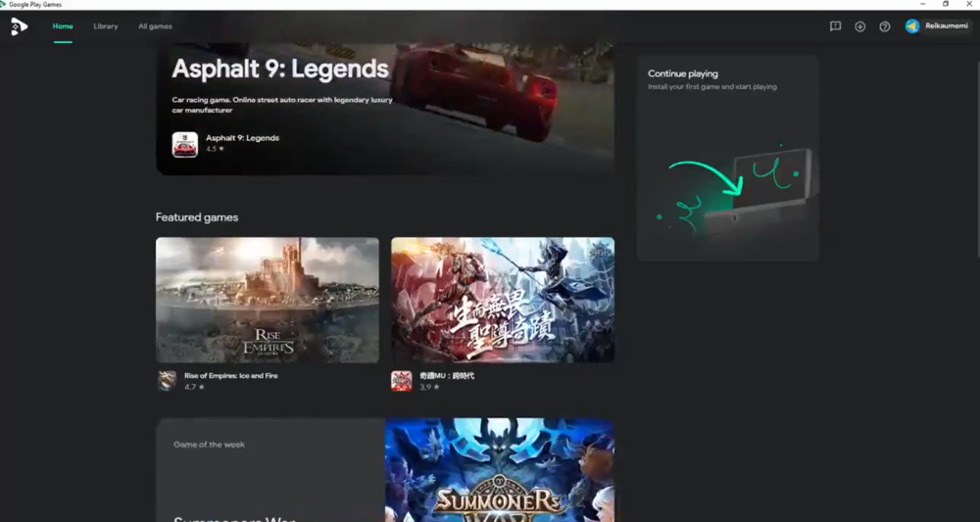Close the Google Play Games window

[969, 4]
